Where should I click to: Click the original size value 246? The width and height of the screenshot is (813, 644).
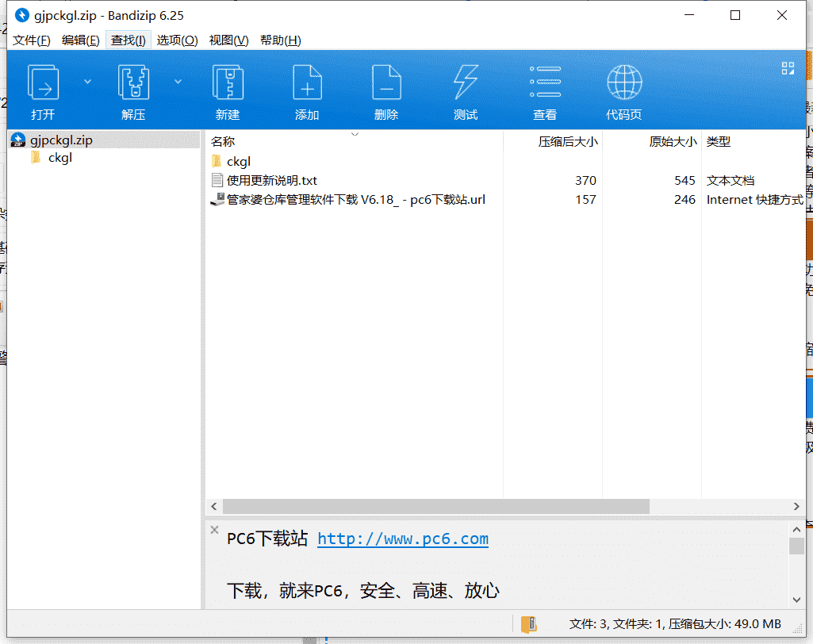coord(685,200)
